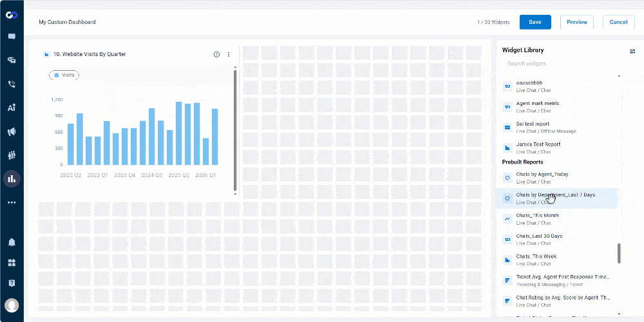Viewport: 644px width, 322px height.
Task: Click the 10. Website Visits By Quarter title
Action: (x=90, y=54)
